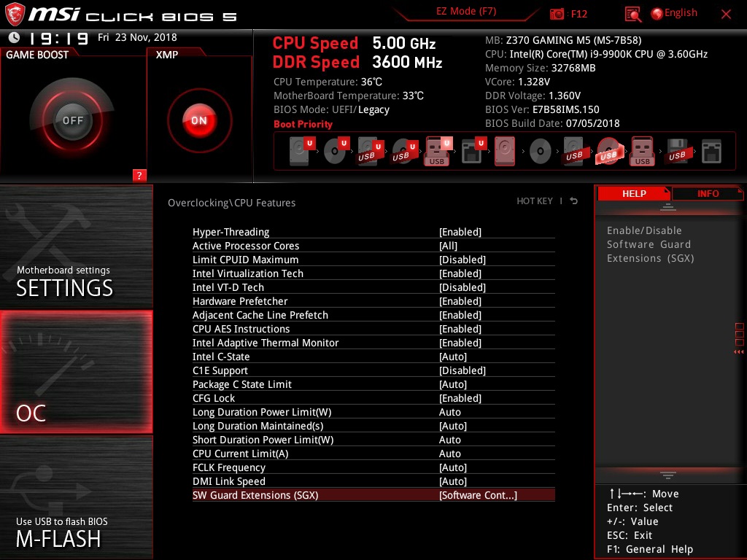The width and height of the screenshot is (747, 560).
Task: Toggle the XMP ON button
Action: coord(199,120)
